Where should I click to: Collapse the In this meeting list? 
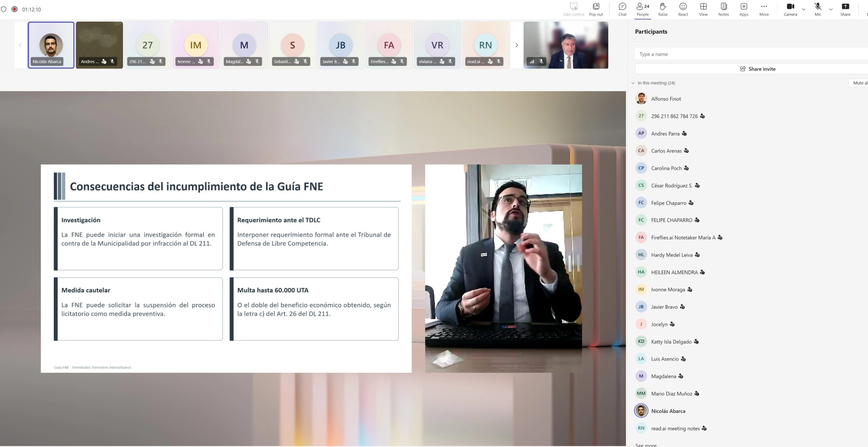tap(633, 83)
